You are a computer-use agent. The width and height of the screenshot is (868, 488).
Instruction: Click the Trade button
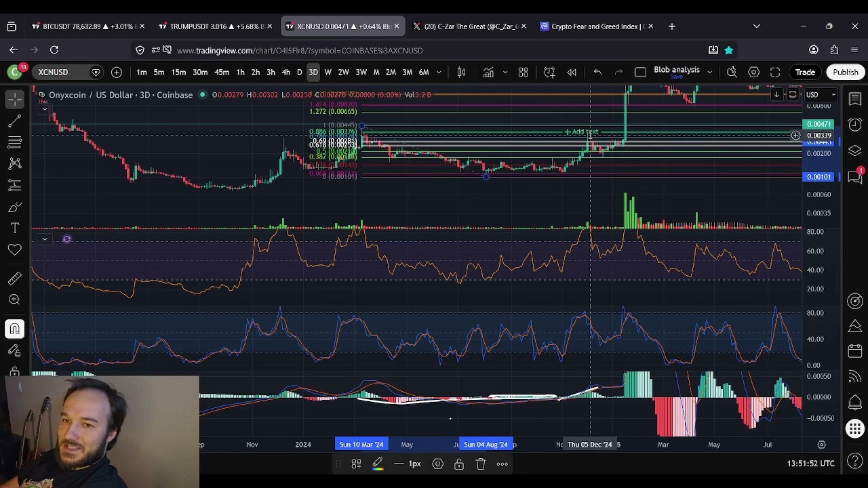805,73
